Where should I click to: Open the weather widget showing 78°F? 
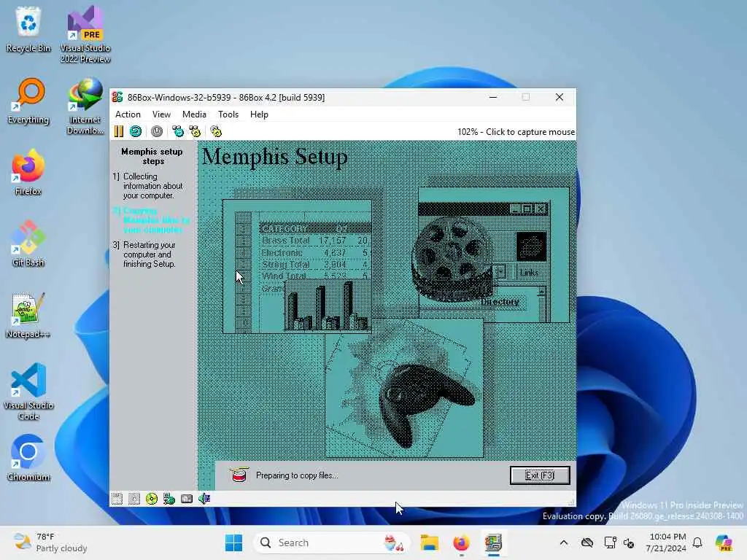(x=50, y=542)
